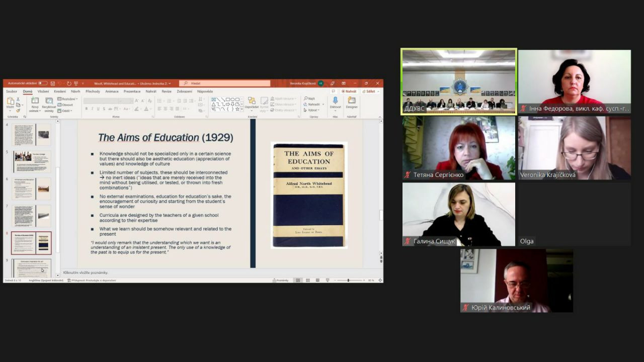Click the pen icon in title bar

pyautogui.click(x=332, y=83)
